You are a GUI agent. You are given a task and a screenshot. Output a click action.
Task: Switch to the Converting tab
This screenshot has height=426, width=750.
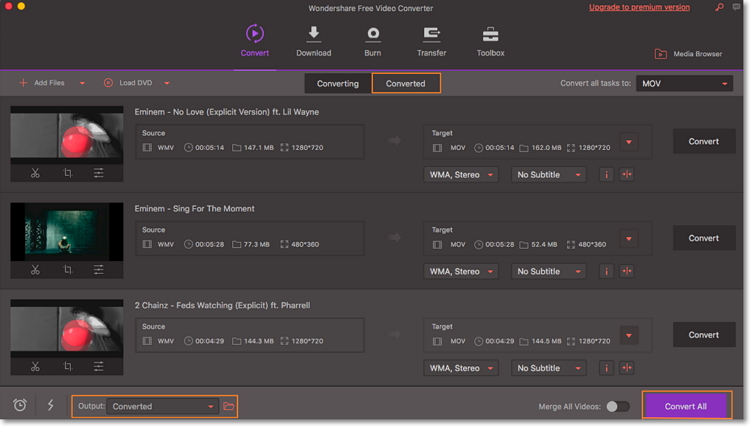click(x=337, y=83)
